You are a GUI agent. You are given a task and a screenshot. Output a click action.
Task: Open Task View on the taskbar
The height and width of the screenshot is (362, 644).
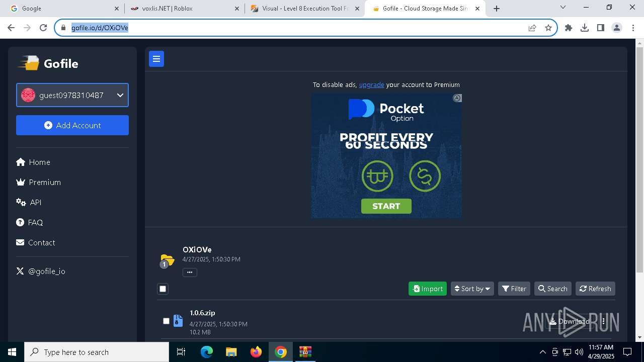[x=181, y=352]
